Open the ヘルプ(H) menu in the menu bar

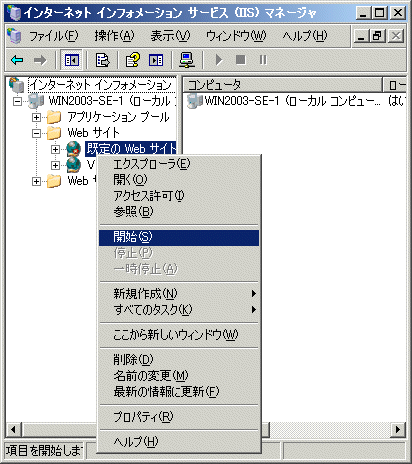305,36
